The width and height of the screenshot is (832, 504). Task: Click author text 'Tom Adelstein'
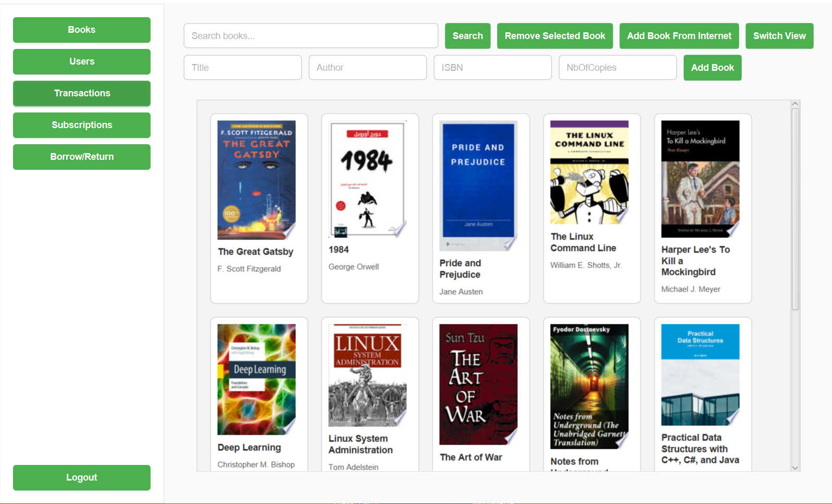[353, 467]
